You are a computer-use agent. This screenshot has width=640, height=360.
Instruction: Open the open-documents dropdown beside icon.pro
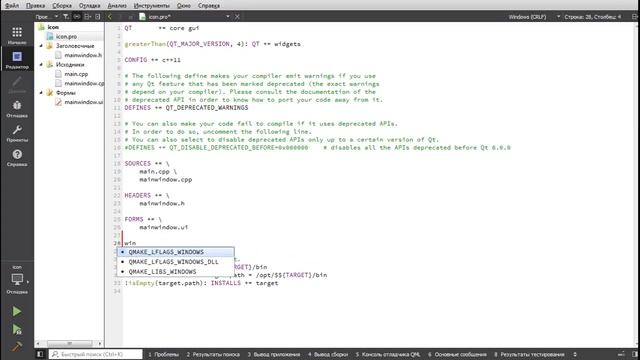coord(228,17)
